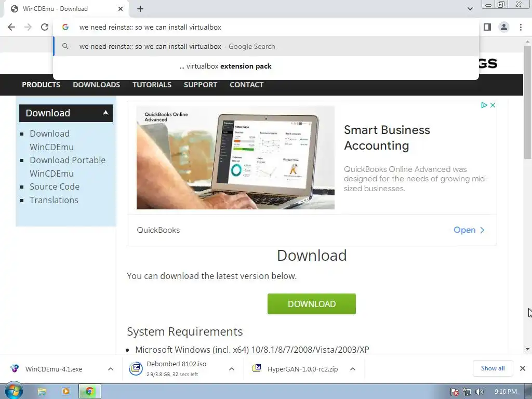Open the CONTACT menu
The height and width of the screenshot is (399, 532).
[246, 85]
